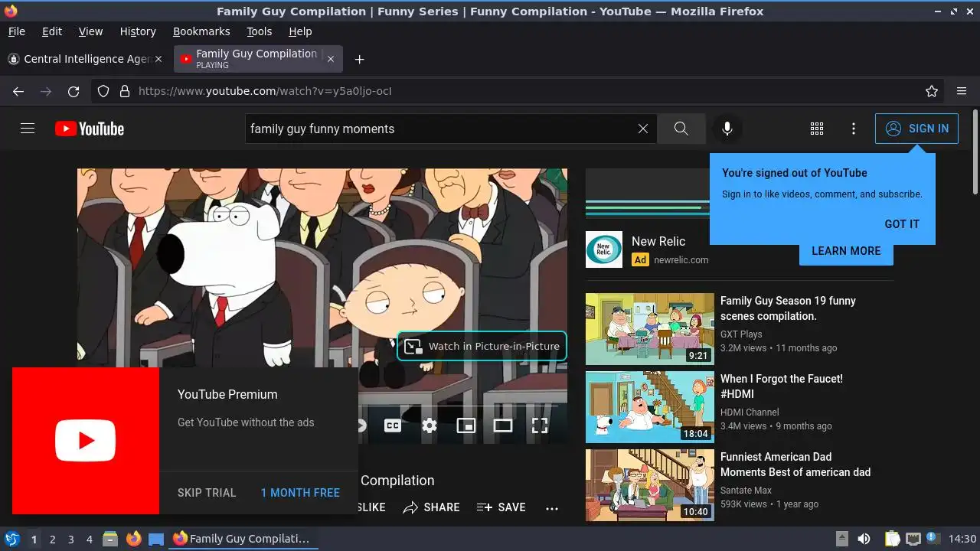980x551 pixels.
Task: Close the Family Guy Compilation tab
Action: pos(331,59)
